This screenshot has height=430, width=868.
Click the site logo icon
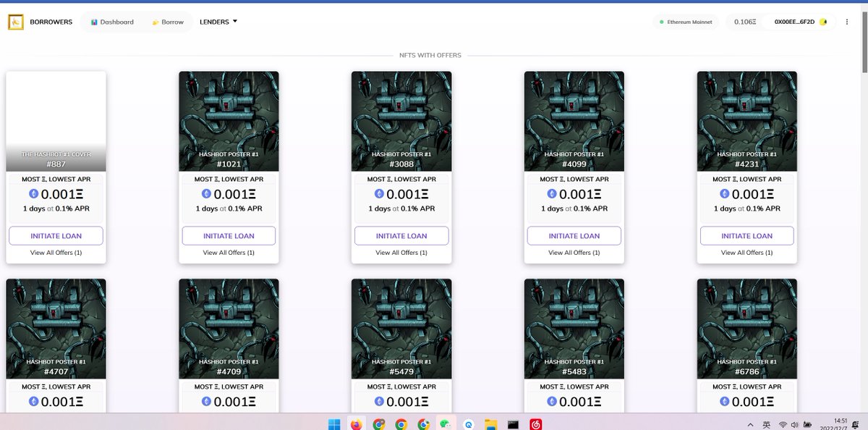point(16,22)
